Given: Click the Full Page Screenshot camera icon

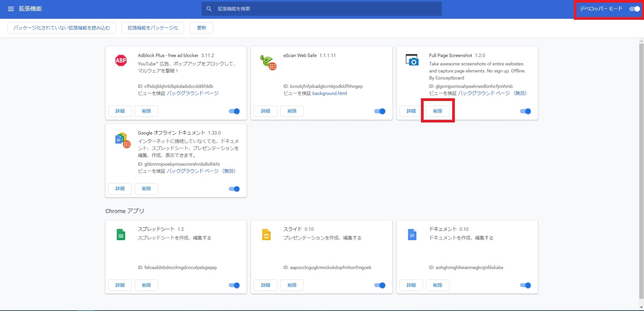Looking at the screenshot, I should click(x=412, y=60).
